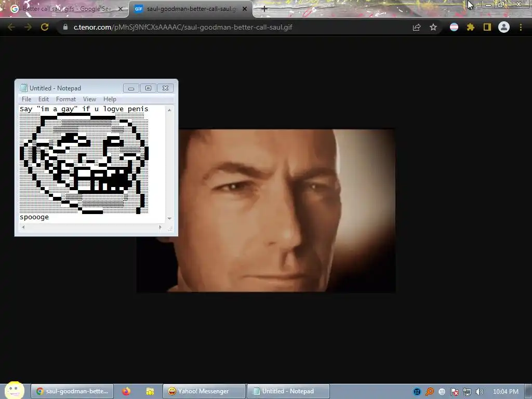Open the file explorer taskbar icon
Viewport: 532px width, 399px height.
tap(150, 391)
